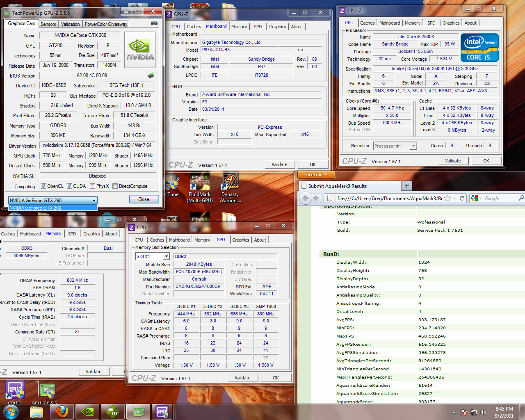This screenshot has width=525, height=420.
Task: Click the Close button in GPU-Z
Action: [x=144, y=199]
